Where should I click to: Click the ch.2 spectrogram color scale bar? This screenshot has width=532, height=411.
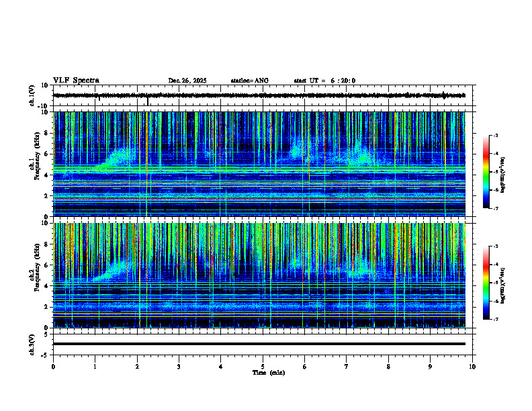point(486,283)
